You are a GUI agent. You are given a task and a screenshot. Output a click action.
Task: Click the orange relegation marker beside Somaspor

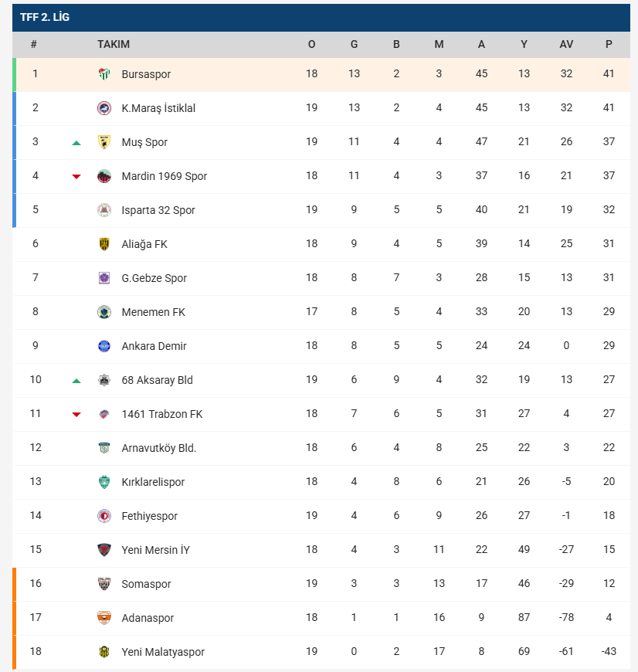coord(14,584)
